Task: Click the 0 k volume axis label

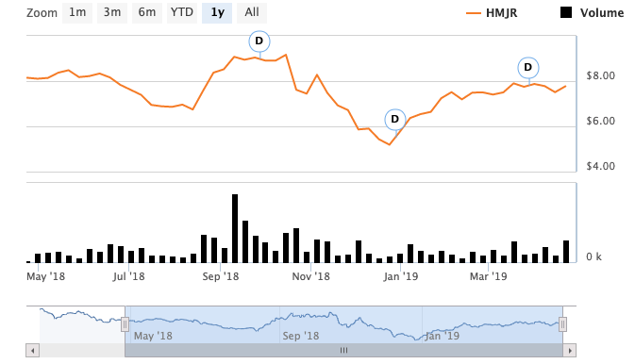Action: pos(593,257)
